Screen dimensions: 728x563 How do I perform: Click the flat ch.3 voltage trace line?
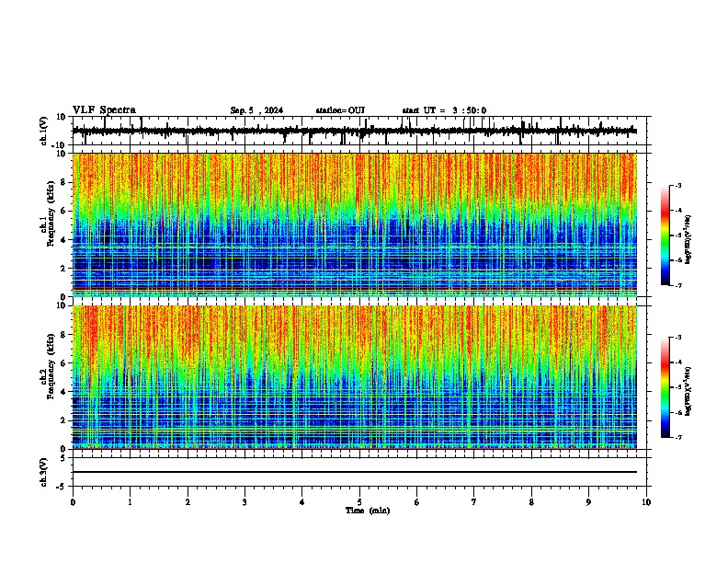click(x=355, y=472)
